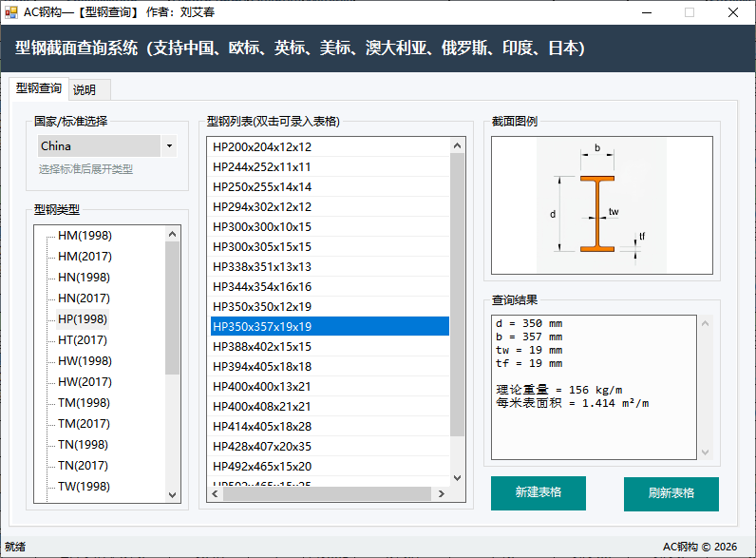The height and width of the screenshot is (558, 756).
Task: Select HP244x252x11x11 in the section list
Action: [x=330, y=167]
